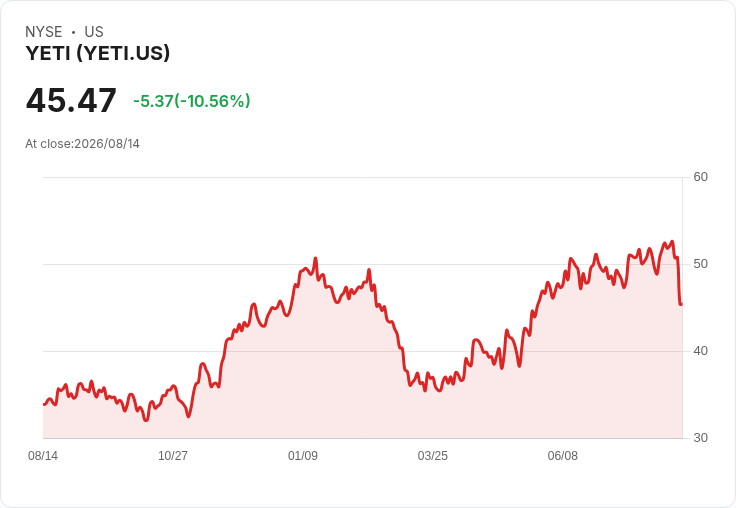Click the US market label
This screenshot has width=736, height=508.
[x=94, y=32]
